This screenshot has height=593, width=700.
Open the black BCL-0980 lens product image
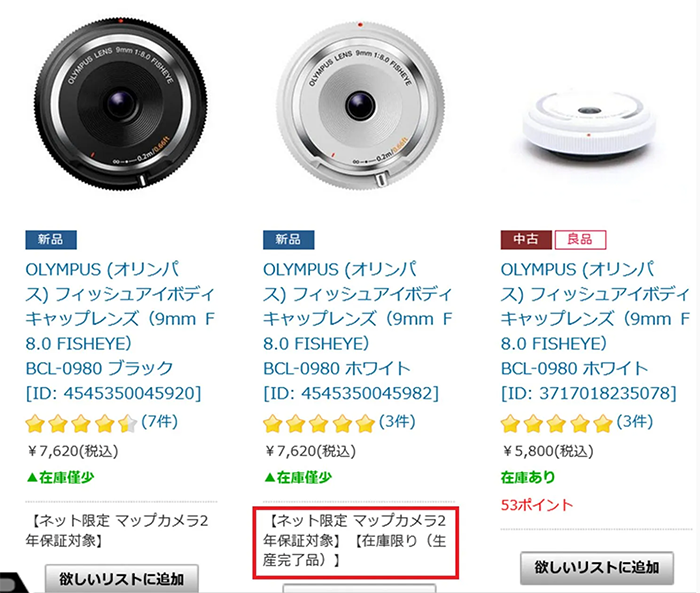pyautogui.click(x=121, y=103)
